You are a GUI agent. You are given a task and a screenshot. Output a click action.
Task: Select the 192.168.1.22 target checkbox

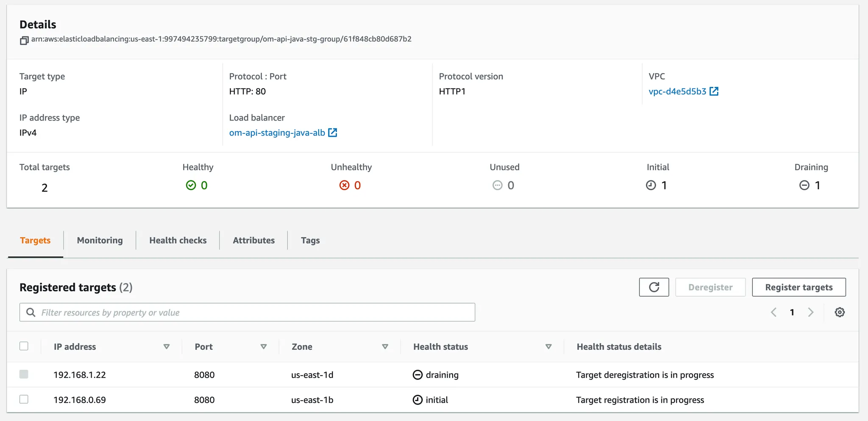click(24, 374)
